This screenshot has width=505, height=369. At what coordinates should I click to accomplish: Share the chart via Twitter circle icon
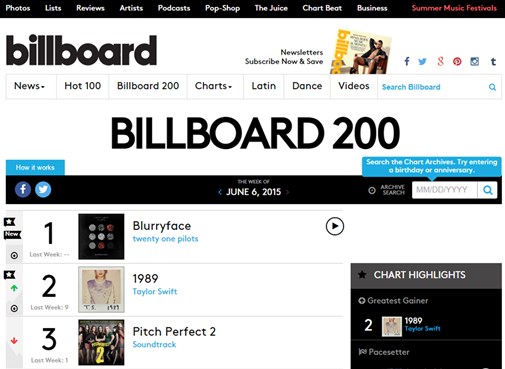43,189
